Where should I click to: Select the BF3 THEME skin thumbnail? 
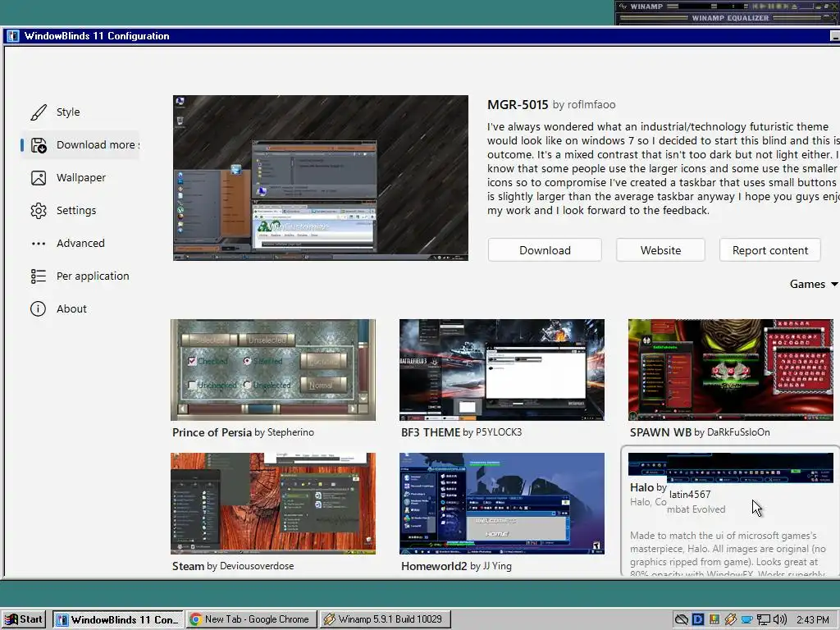[x=502, y=370]
